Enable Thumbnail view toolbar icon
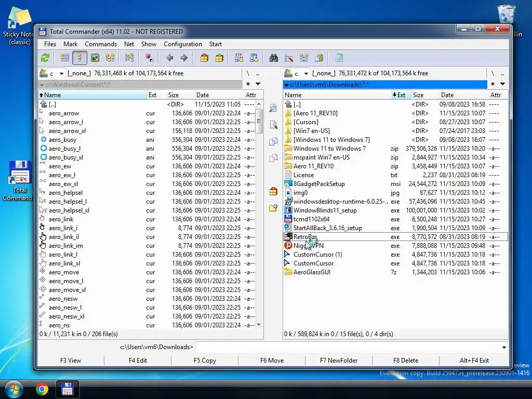 95,58
